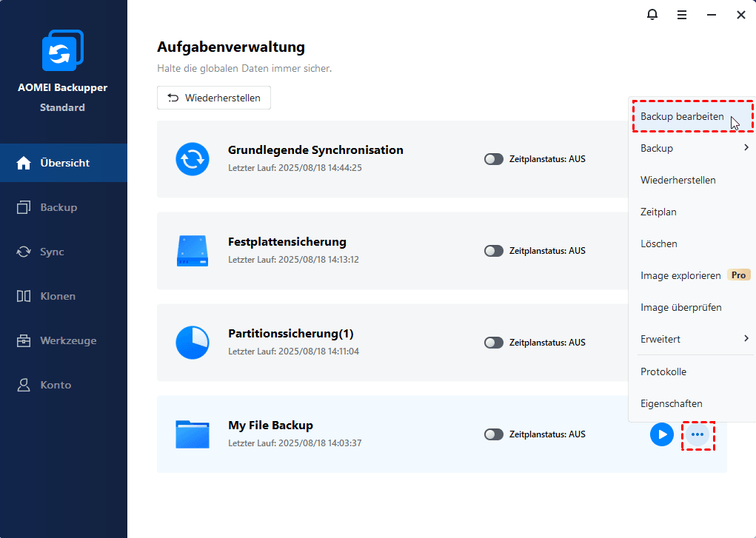The image size is (756, 538).
Task: Click the Grundlegende Synchronisation task icon
Action: (x=193, y=159)
